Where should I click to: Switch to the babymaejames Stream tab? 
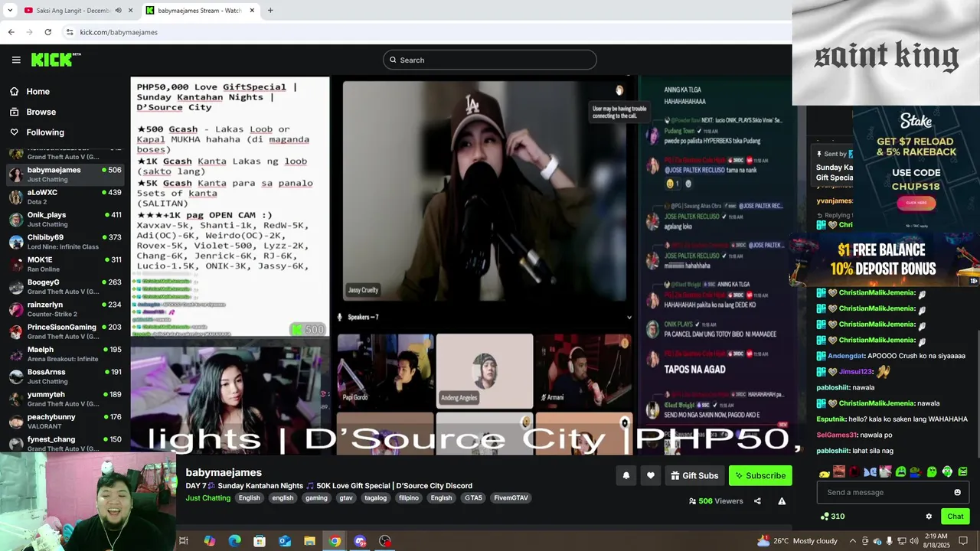[x=199, y=11]
